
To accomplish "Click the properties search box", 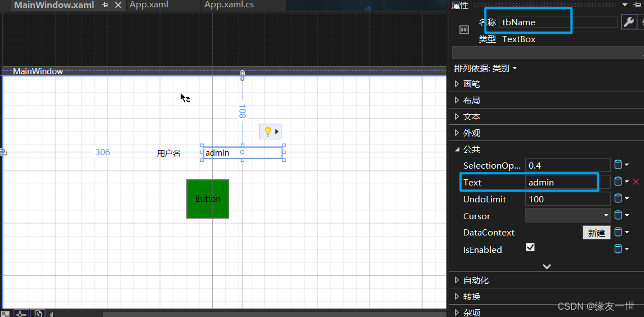I will pos(548,53).
